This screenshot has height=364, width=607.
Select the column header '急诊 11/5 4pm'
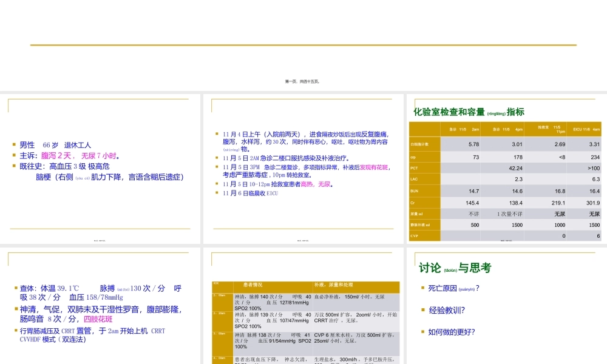[502, 129]
